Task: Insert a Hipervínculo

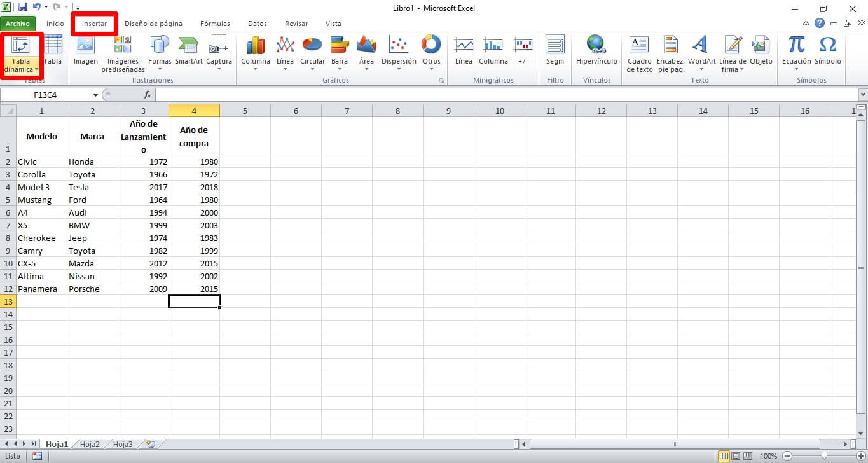Action: [x=596, y=50]
